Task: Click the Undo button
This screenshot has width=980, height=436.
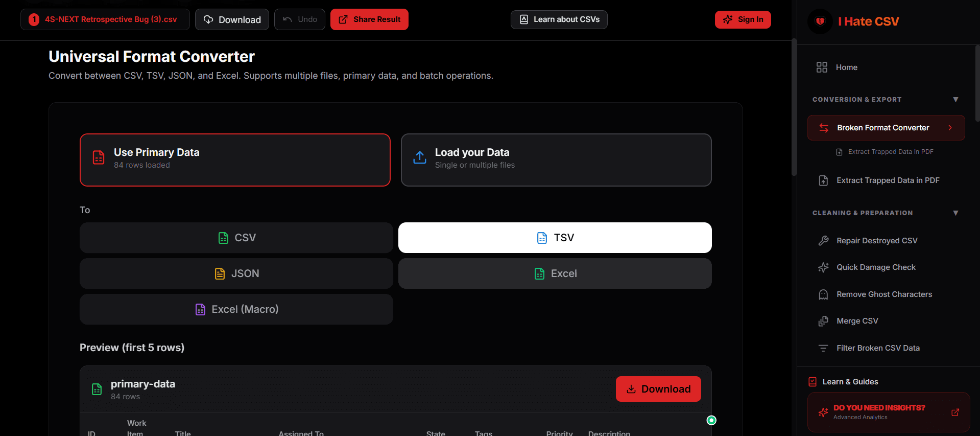Action: (x=300, y=19)
